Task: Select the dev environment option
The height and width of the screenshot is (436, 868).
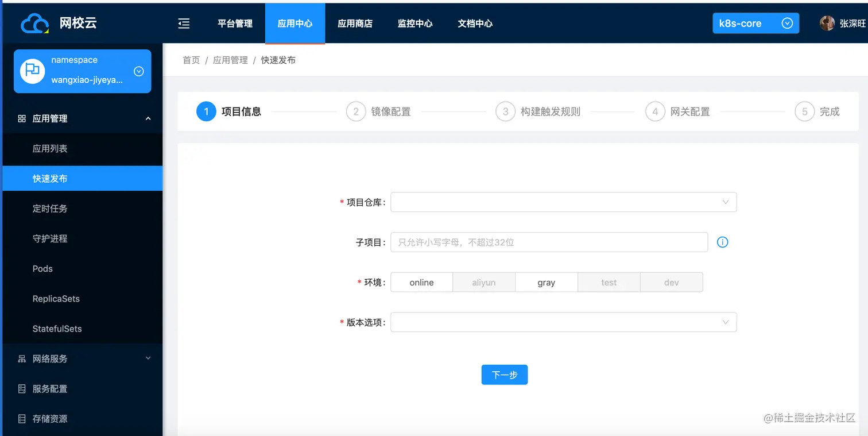Action: (x=671, y=282)
